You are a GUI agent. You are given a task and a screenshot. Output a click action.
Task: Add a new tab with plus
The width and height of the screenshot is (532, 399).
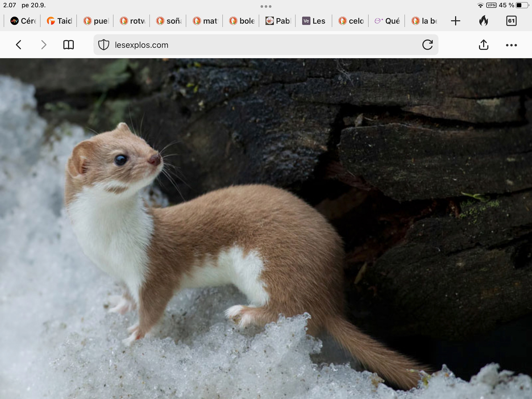point(455,21)
